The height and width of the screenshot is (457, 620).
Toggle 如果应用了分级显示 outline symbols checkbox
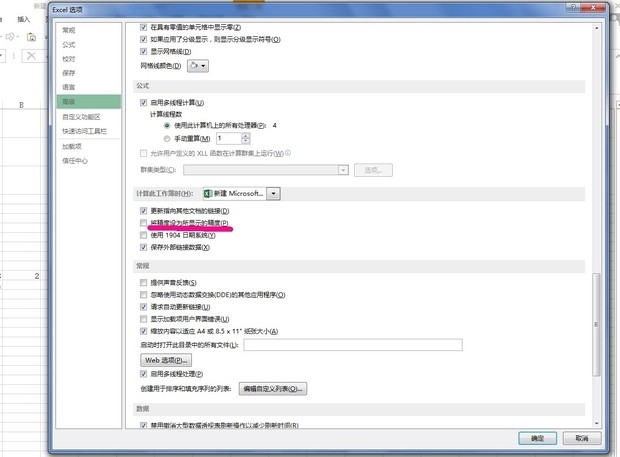(144, 39)
